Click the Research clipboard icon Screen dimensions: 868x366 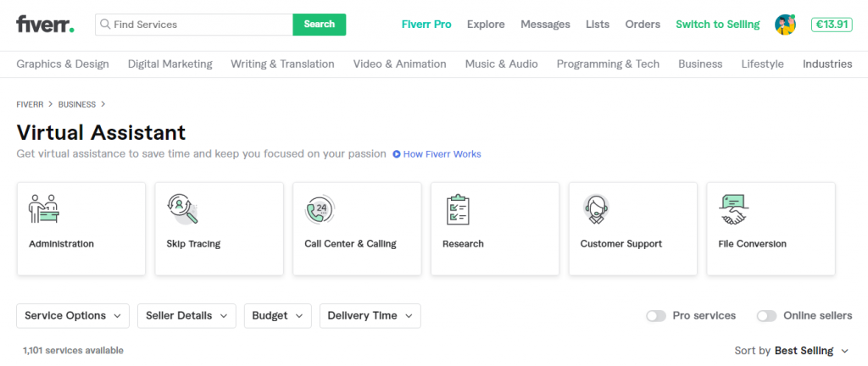[458, 209]
